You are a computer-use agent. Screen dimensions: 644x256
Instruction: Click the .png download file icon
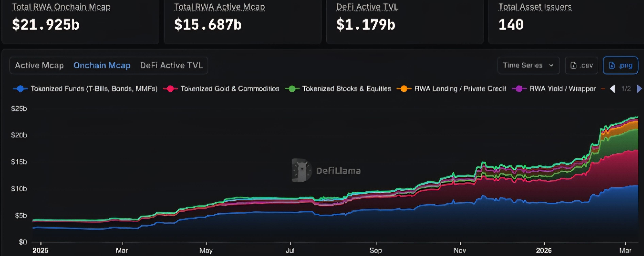pyautogui.click(x=612, y=66)
